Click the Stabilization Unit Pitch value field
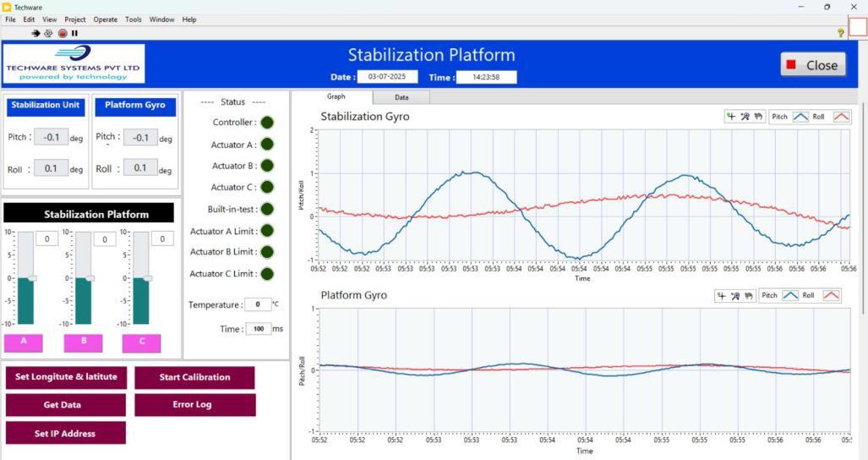Screen dimensions: 868x460 click(x=52, y=137)
